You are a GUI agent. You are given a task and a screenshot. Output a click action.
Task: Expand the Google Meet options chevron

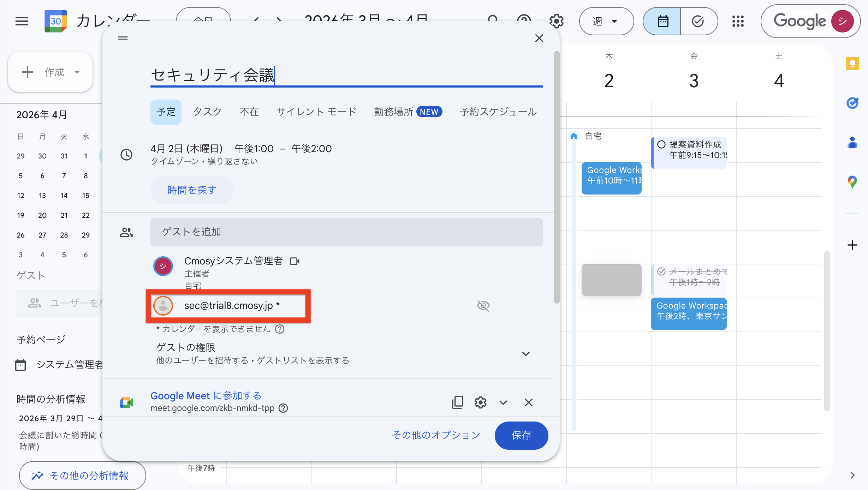coord(503,402)
